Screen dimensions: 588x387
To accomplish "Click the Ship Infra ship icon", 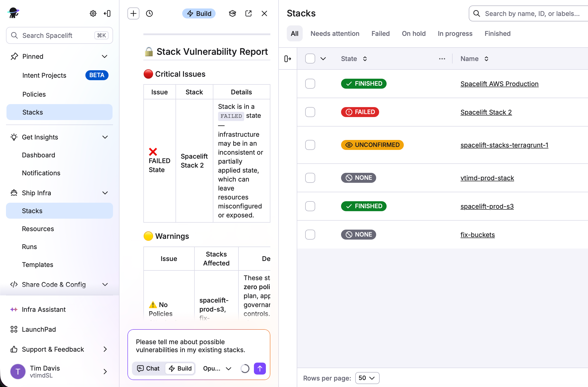I will tap(14, 193).
